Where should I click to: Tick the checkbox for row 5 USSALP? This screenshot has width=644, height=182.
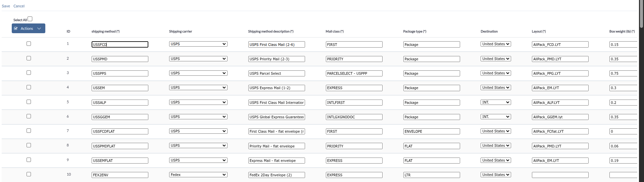tap(29, 102)
